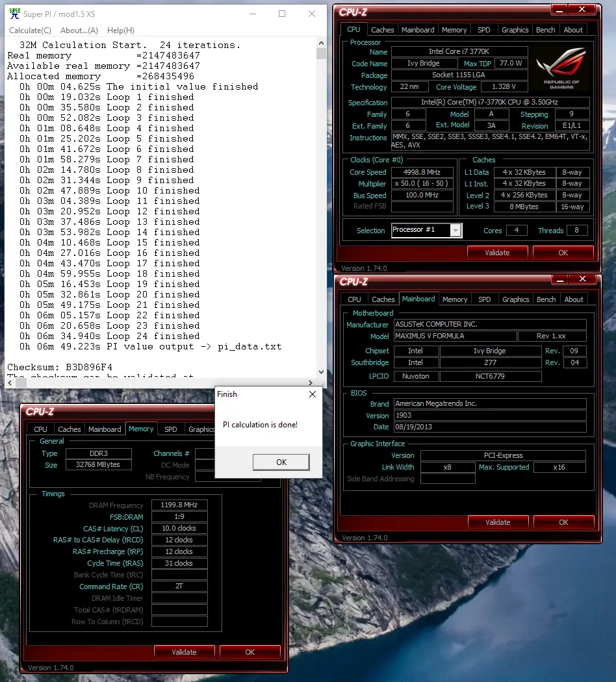Viewport: 616px width, 682px height.
Task: Click the Command Rate 2T value
Action: [x=179, y=587]
